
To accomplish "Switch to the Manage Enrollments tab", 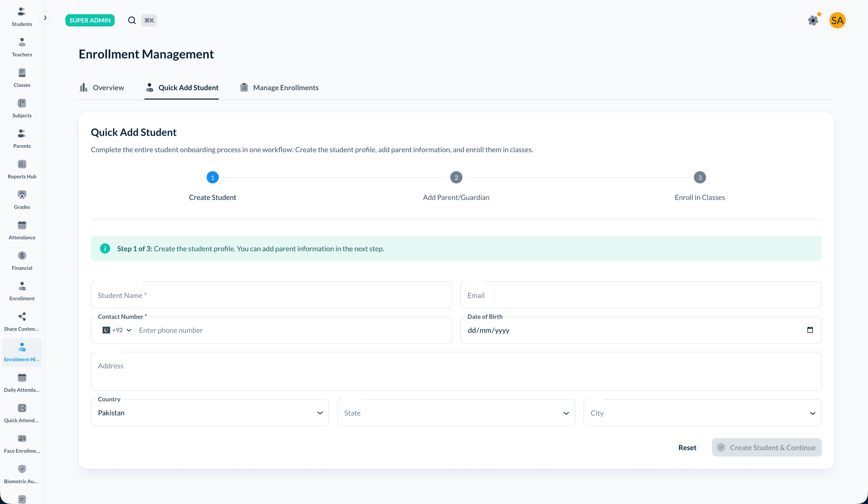I will [x=279, y=88].
